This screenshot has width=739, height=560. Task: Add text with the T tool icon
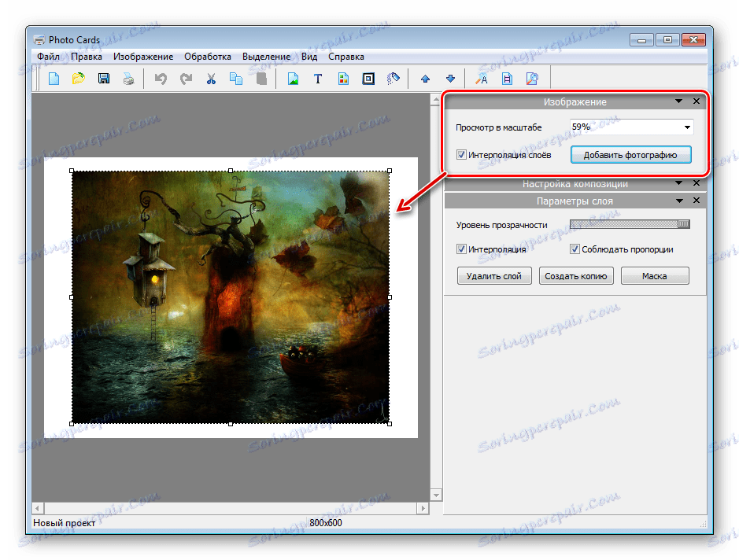tap(318, 79)
